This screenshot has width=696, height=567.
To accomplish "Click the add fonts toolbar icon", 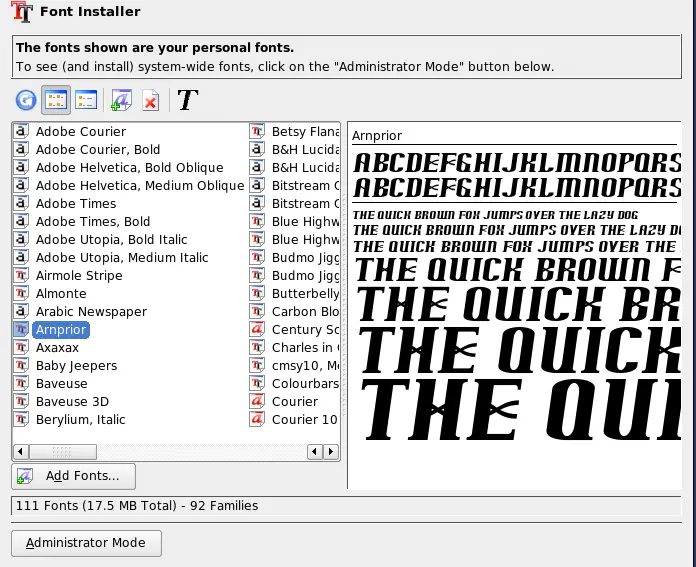I will point(121,100).
